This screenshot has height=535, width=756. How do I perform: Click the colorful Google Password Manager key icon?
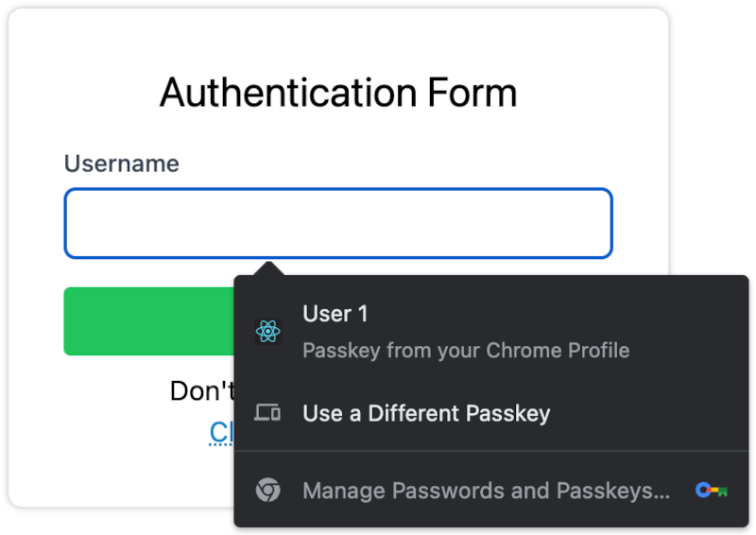click(x=712, y=491)
